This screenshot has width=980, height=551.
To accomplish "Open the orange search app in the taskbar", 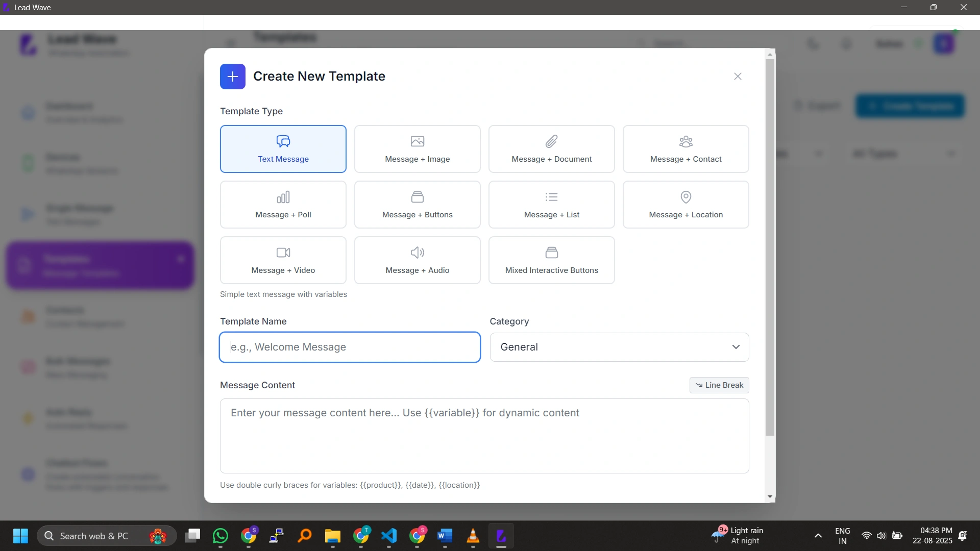I will click(x=305, y=536).
